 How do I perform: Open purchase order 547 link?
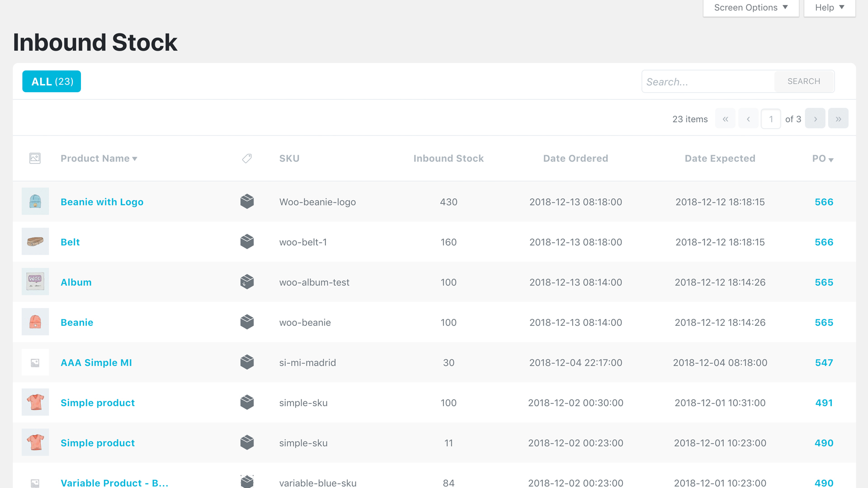tap(824, 363)
